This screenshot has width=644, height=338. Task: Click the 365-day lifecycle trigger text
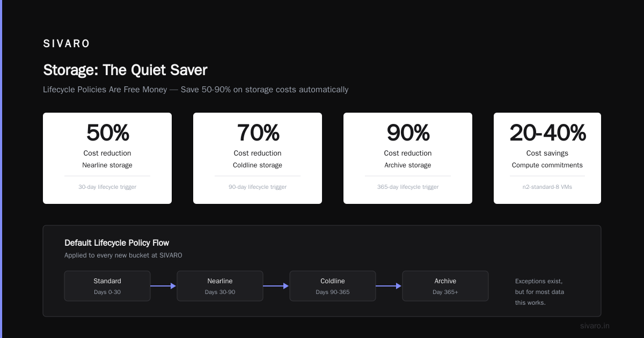(408, 187)
